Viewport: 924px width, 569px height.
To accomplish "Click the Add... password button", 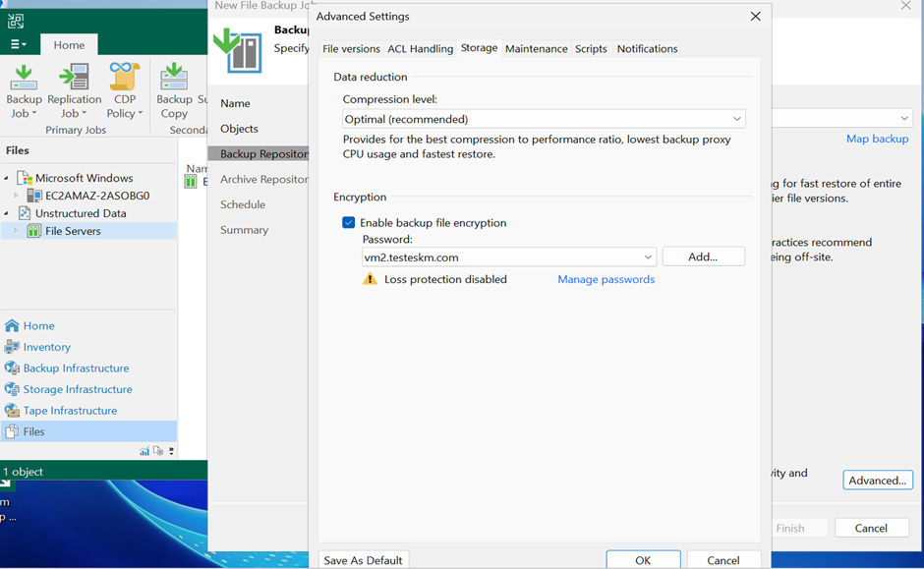I will point(703,256).
